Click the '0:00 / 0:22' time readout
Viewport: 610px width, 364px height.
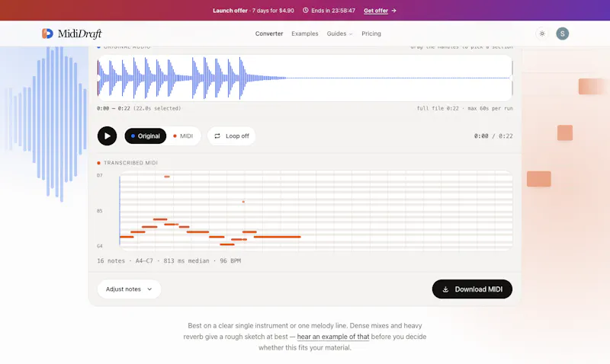coord(493,136)
